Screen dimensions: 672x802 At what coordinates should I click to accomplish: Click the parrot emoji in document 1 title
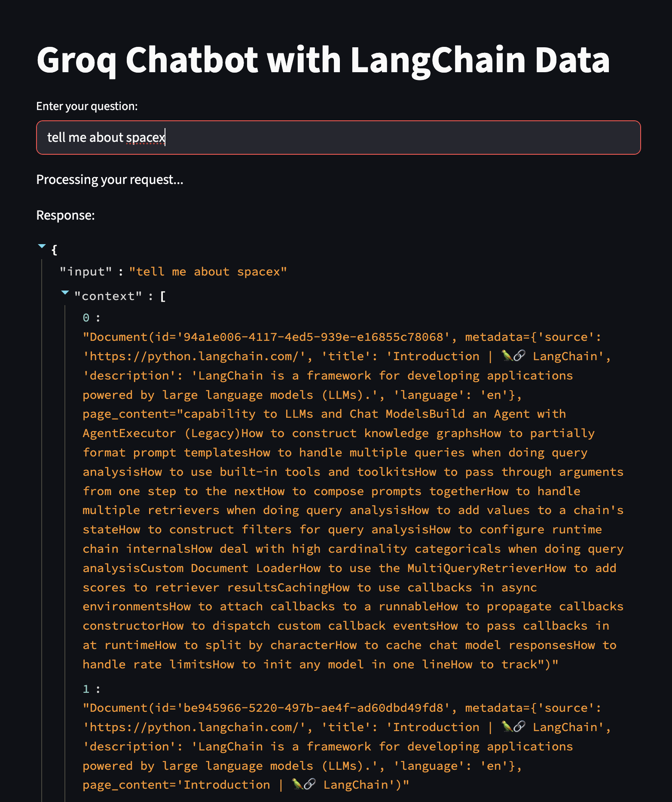(507, 727)
